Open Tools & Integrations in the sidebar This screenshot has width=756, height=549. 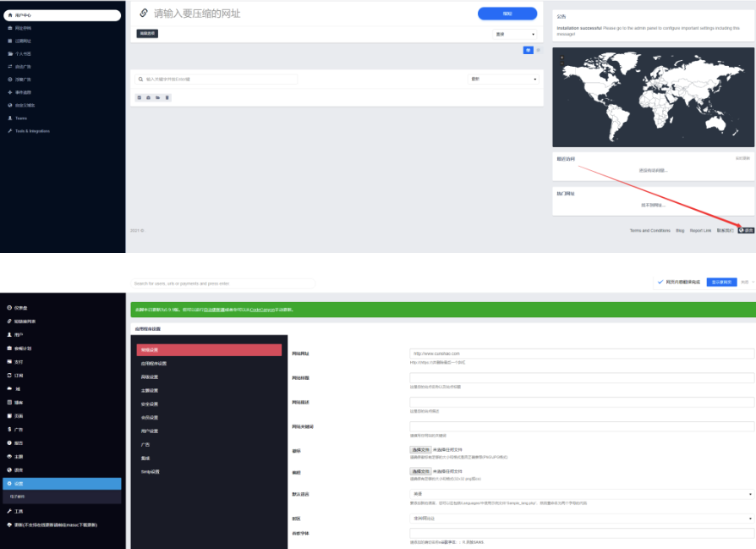pyautogui.click(x=29, y=131)
